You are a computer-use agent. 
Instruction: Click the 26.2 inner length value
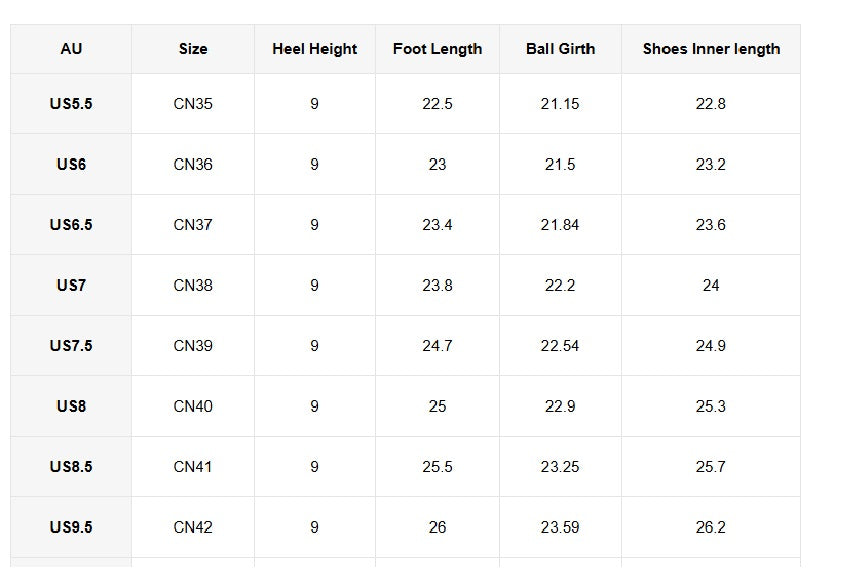tap(711, 527)
